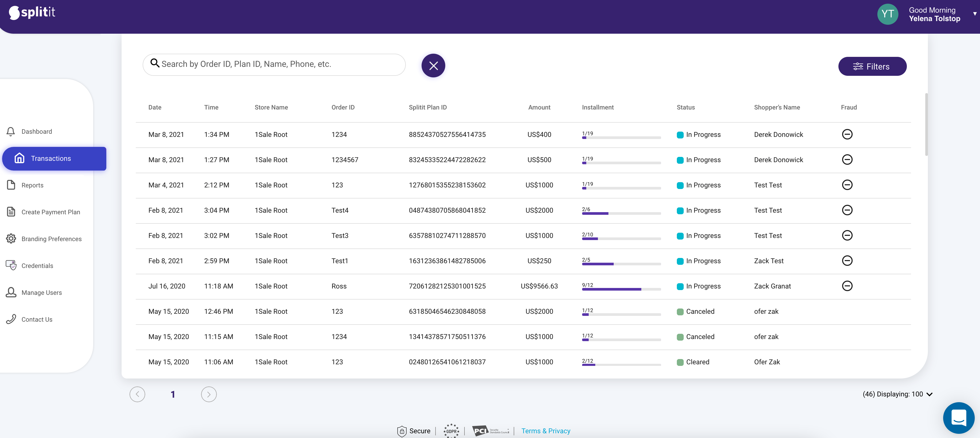Open the Dashboard via the bell icon
Image resolution: width=980 pixels, height=438 pixels.
point(11,131)
